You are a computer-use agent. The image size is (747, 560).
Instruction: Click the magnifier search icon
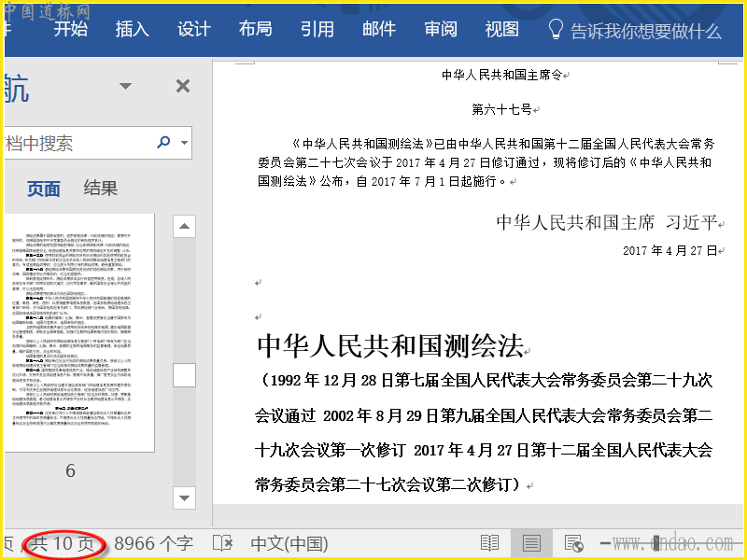(x=163, y=142)
